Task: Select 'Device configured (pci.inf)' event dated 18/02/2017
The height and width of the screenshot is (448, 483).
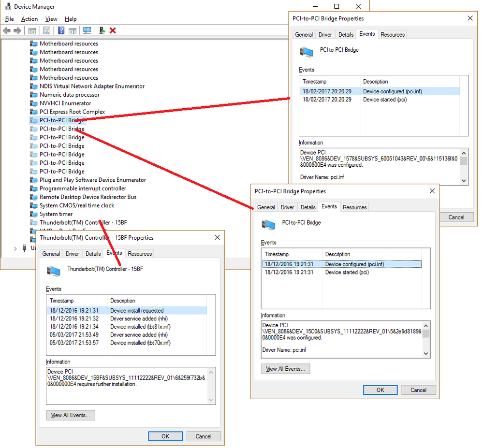Action: tap(380, 91)
